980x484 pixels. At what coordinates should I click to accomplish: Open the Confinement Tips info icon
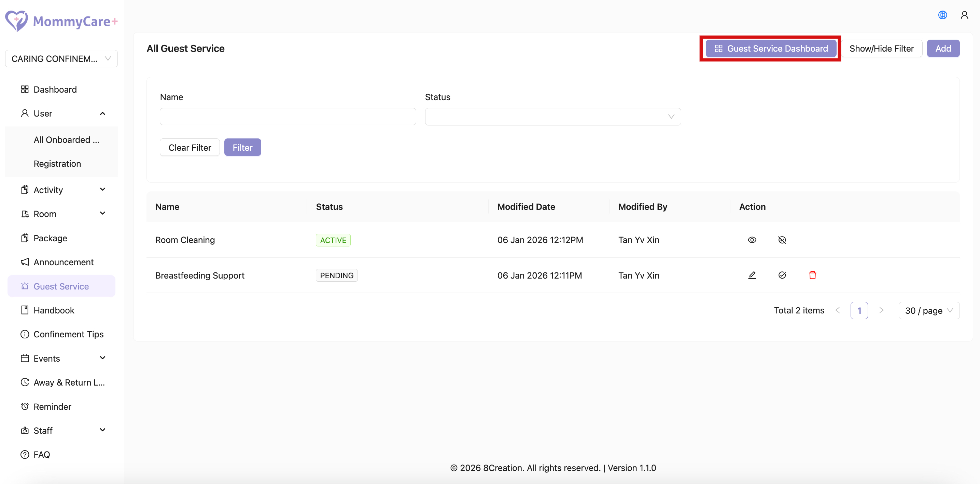coord(25,334)
